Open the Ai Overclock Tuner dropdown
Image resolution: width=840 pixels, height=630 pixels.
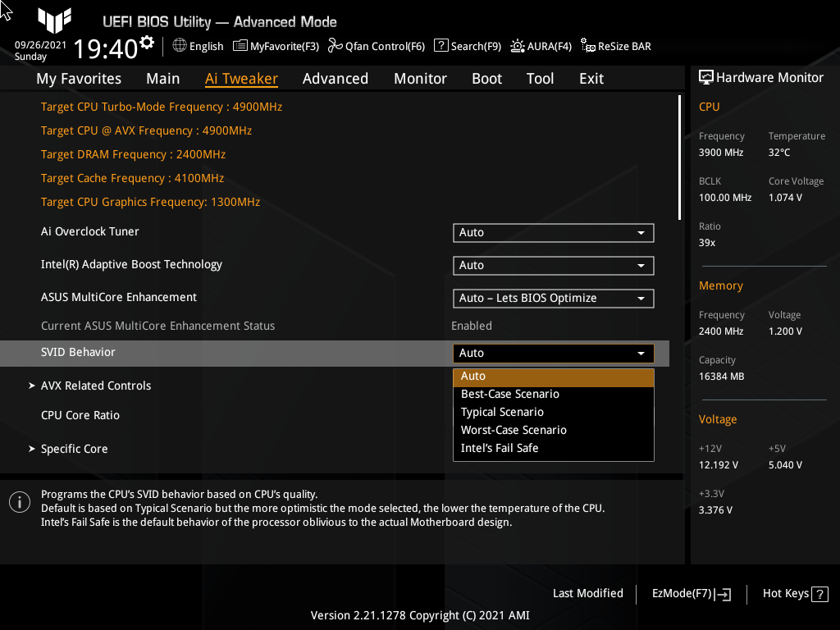tap(553, 232)
